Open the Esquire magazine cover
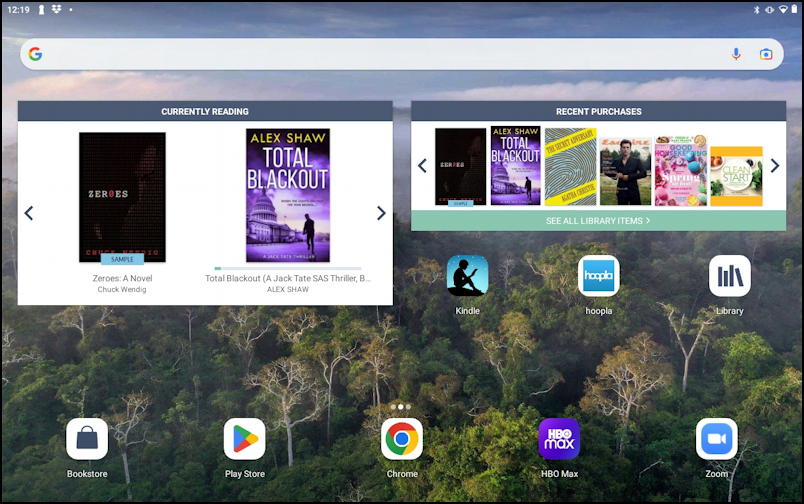 pos(625,171)
